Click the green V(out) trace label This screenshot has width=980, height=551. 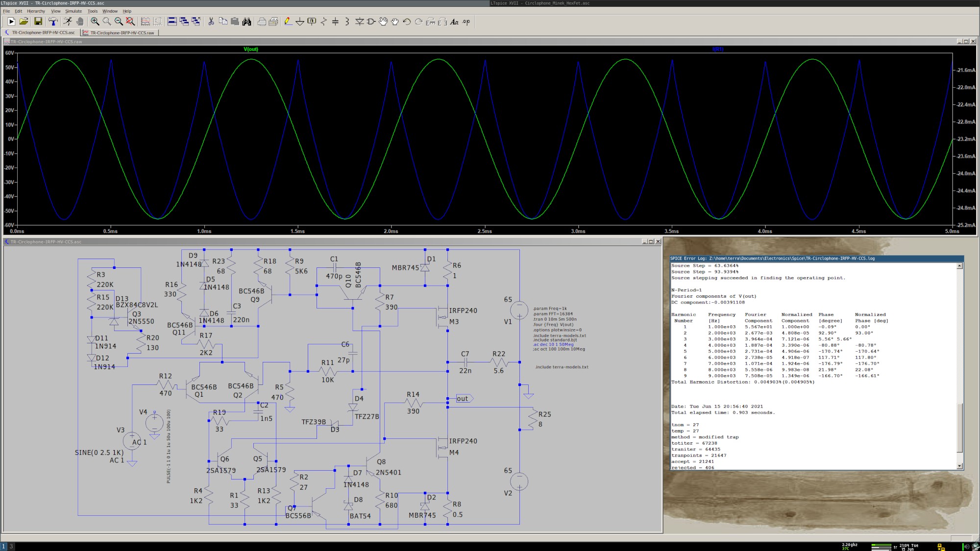251,49
